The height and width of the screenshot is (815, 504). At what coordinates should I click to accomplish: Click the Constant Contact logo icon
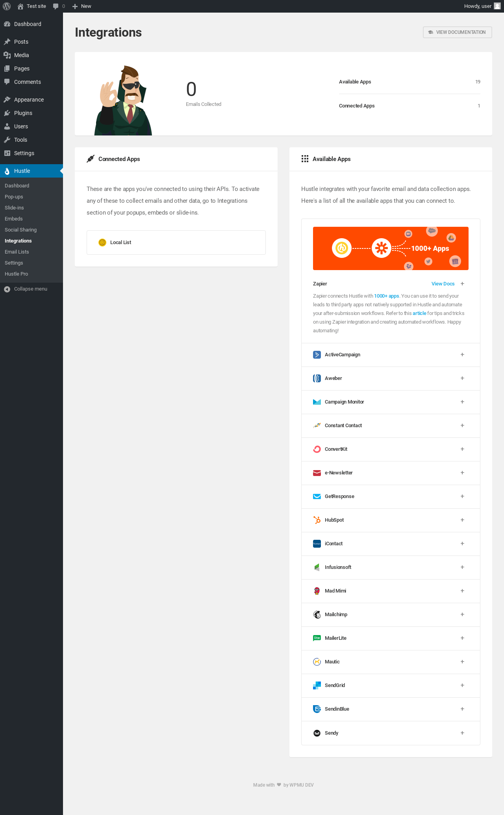click(317, 426)
